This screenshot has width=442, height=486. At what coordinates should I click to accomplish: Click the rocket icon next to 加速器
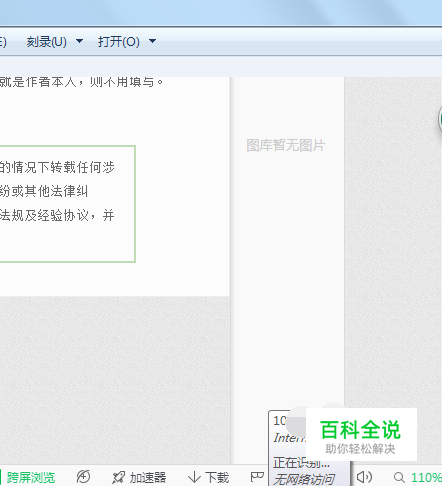tap(118, 477)
